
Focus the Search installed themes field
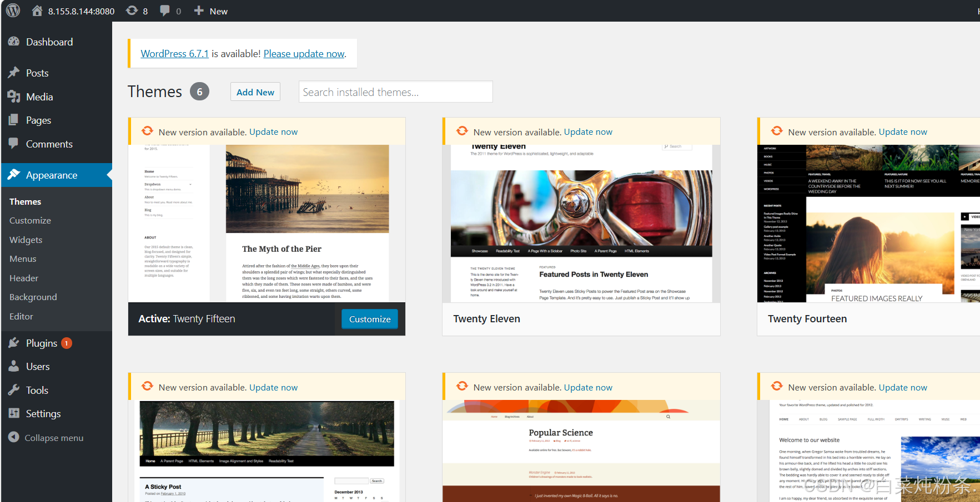click(396, 92)
